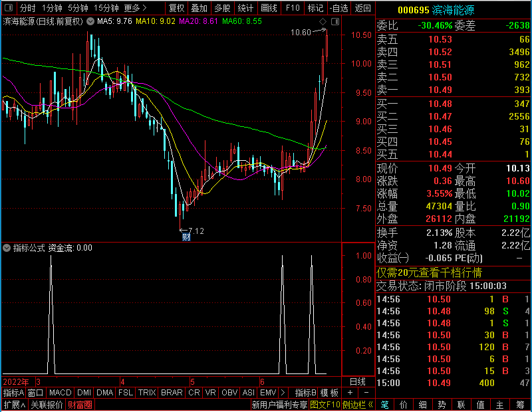Collapse the 侧边栏 sidebar
This screenshot has width=532, height=412.
[357, 405]
